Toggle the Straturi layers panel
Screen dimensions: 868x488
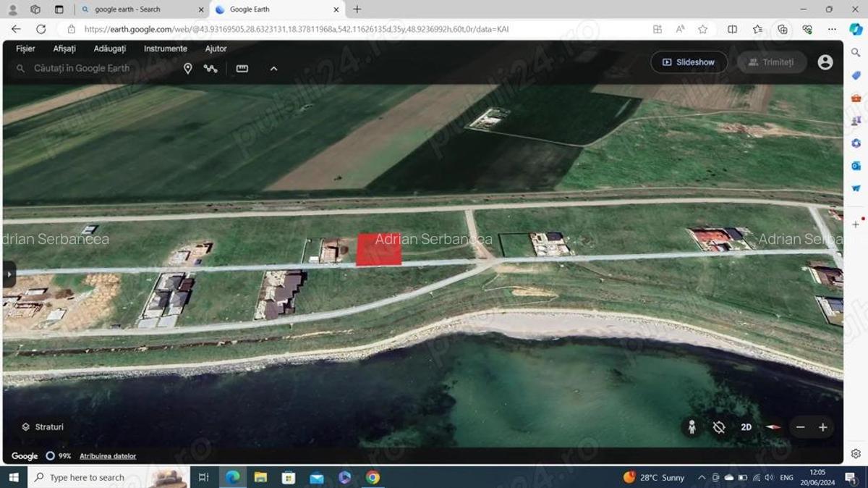(x=43, y=427)
